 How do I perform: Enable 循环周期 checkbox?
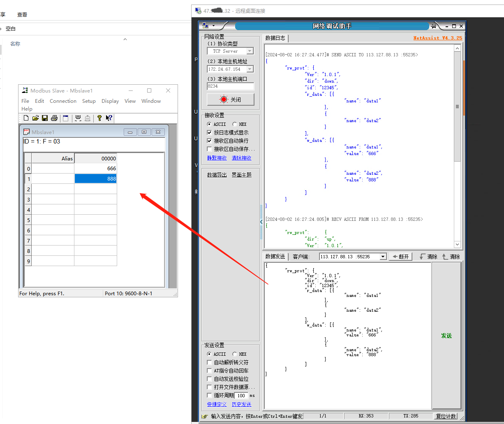[210, 396]
